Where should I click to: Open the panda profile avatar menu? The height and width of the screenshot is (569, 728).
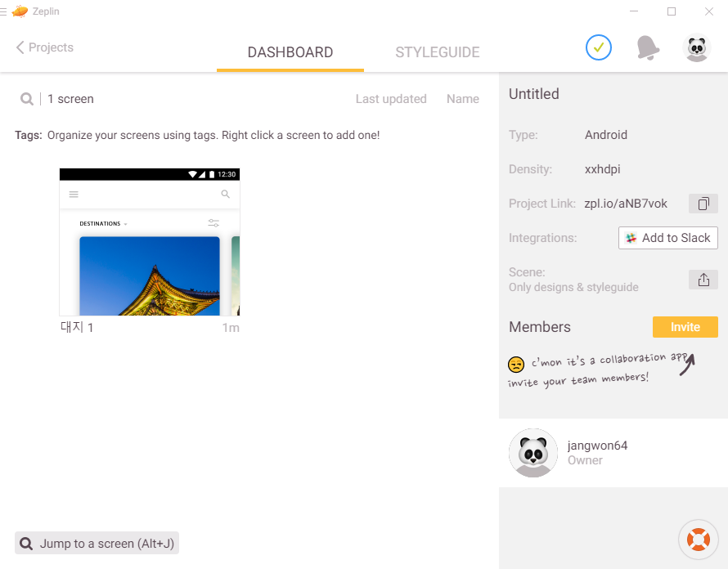(x=697, y=47)
